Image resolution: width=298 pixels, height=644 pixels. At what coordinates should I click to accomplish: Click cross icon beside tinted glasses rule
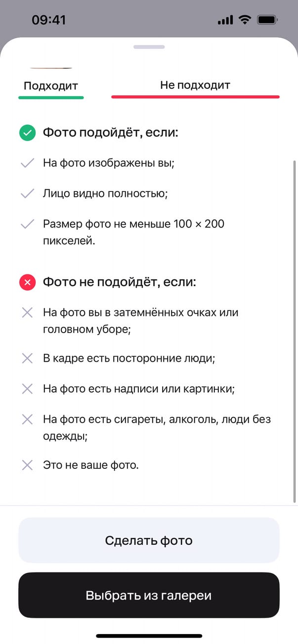pos(27,312)
